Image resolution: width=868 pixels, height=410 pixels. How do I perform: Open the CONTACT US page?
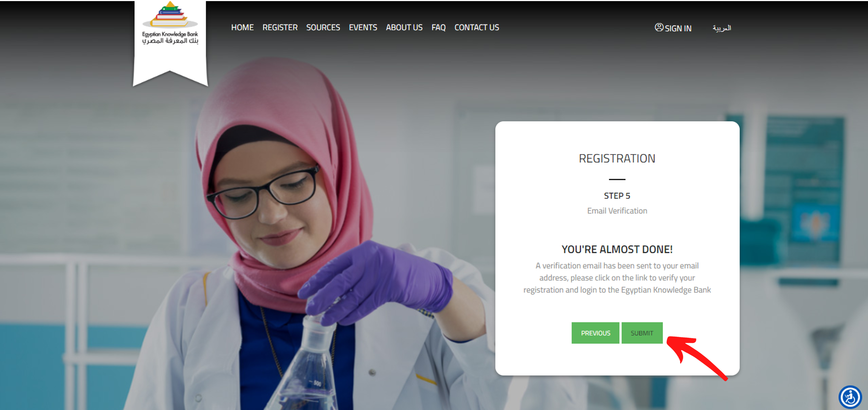(477, 28)
